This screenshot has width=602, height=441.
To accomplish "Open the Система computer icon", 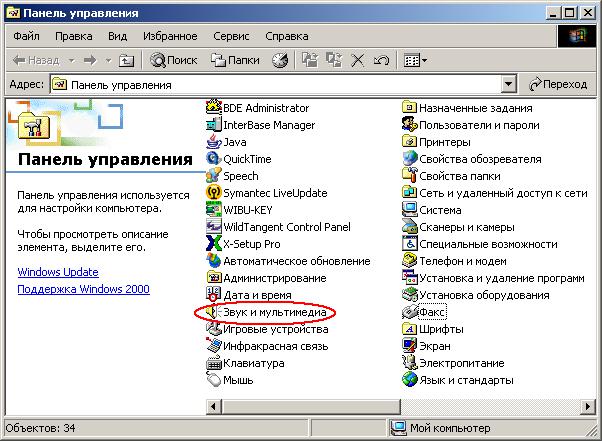I will tap(410, 210).
